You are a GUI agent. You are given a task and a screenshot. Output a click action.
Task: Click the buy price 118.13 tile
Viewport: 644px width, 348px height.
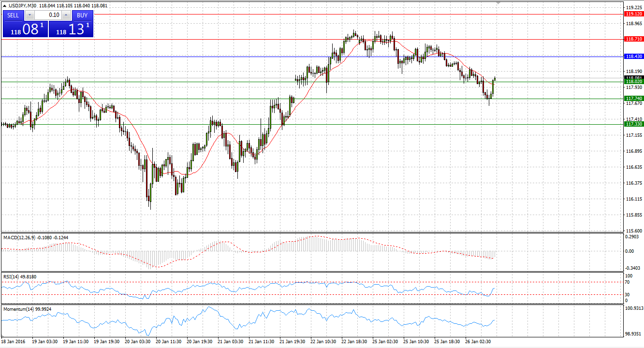(x=71, y=29)
